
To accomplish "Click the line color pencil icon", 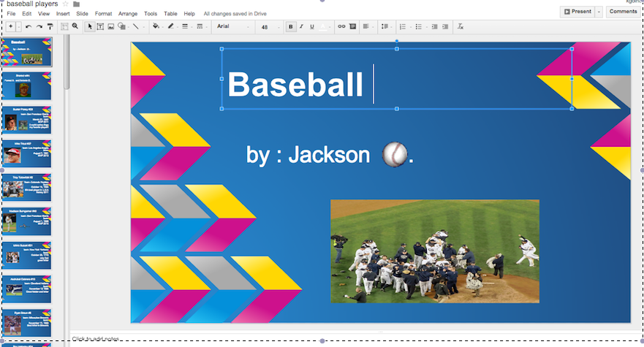I will [170, 26].
